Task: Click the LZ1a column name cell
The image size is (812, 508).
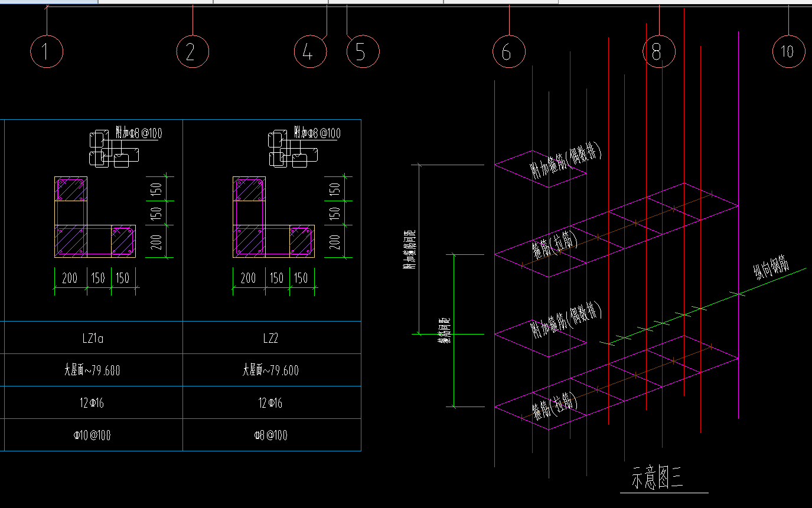Action: pos(93,338)
